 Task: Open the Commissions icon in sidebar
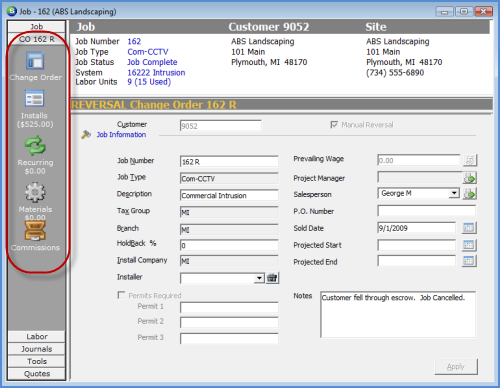[x=35, y=231]
